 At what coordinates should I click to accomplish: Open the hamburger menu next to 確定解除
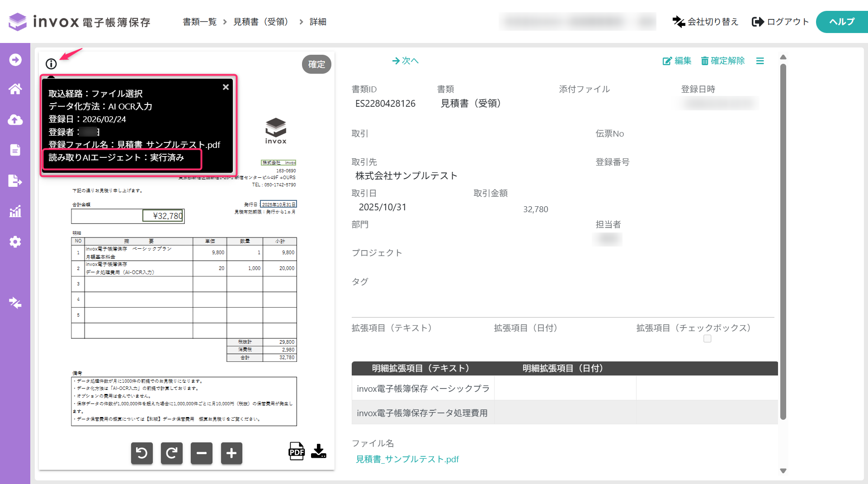[x=760, y=61]
